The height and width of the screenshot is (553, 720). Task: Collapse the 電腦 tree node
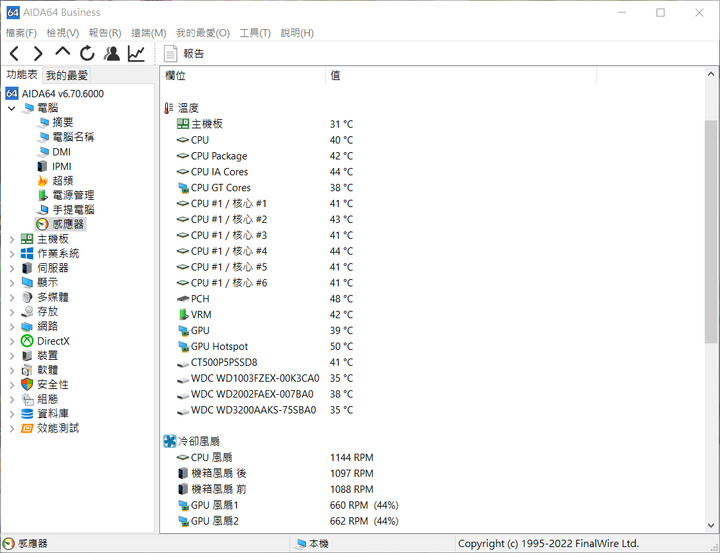coord(12,108)
